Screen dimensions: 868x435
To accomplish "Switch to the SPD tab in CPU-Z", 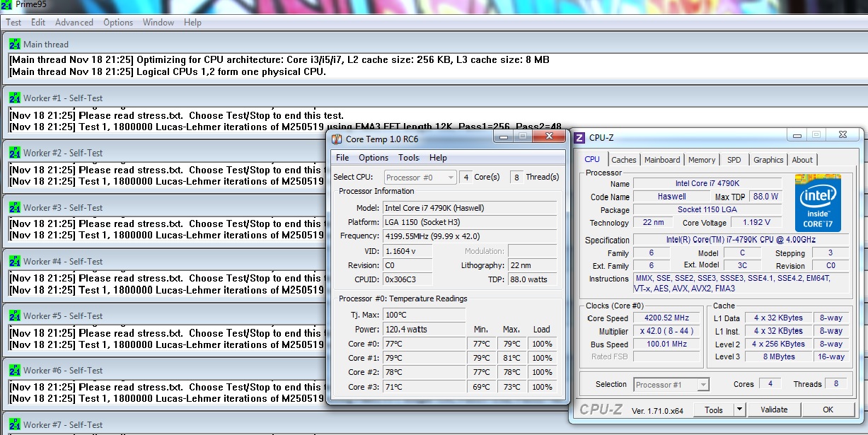I will (x=734, y=160).
